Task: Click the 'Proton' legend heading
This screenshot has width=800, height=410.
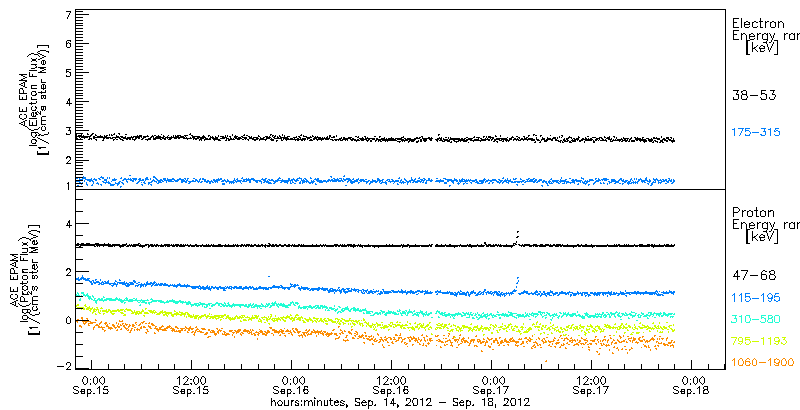Action: click(753, 213)
